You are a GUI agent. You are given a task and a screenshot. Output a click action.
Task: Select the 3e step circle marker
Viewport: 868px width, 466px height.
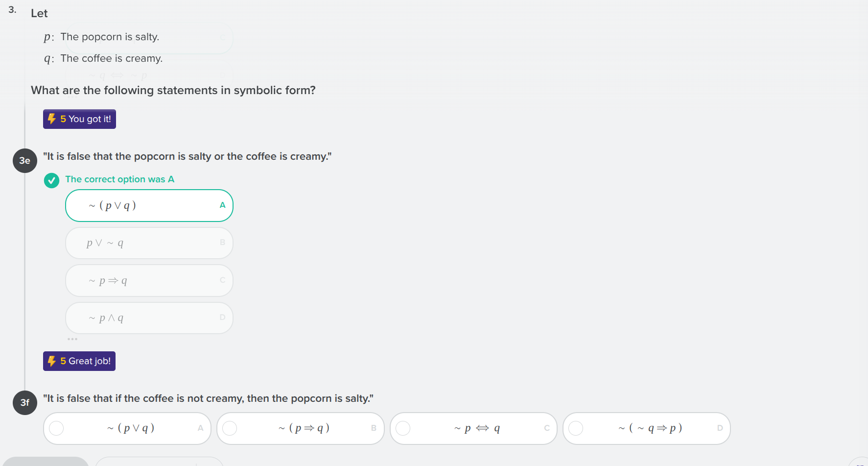click(x=25, y=161)
